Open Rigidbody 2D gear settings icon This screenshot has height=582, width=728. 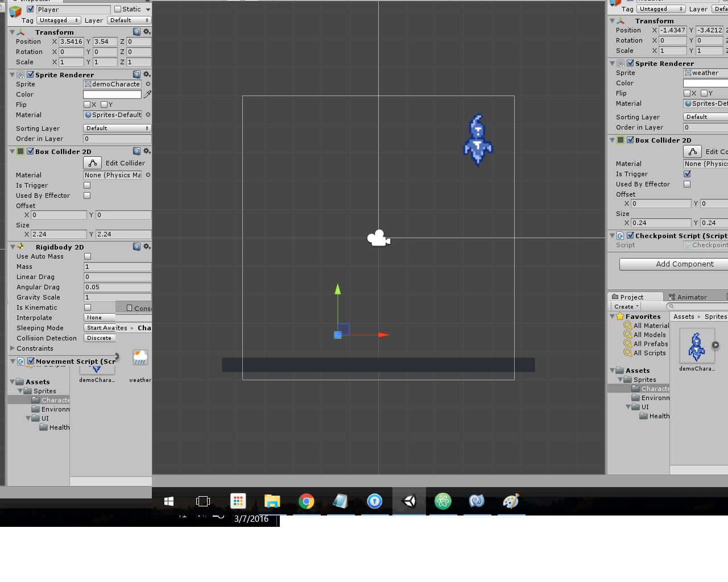(x=147, y=247)
